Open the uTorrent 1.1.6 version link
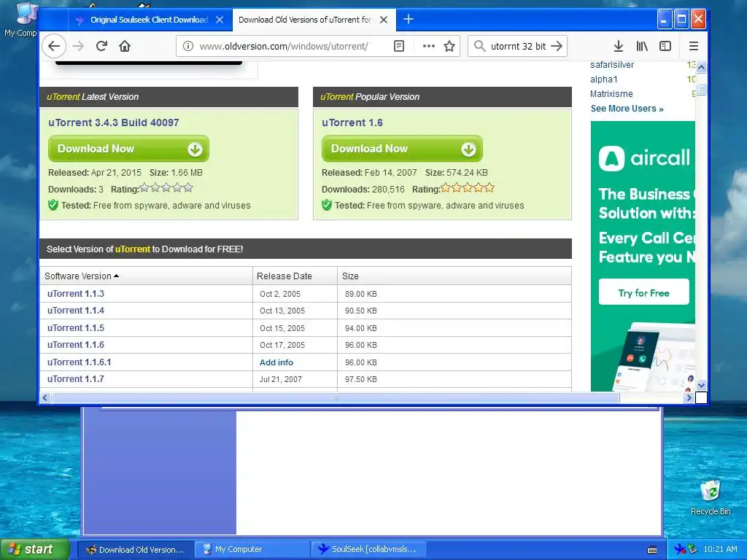The height and width of the screenshot is (560, 747). 76,345
